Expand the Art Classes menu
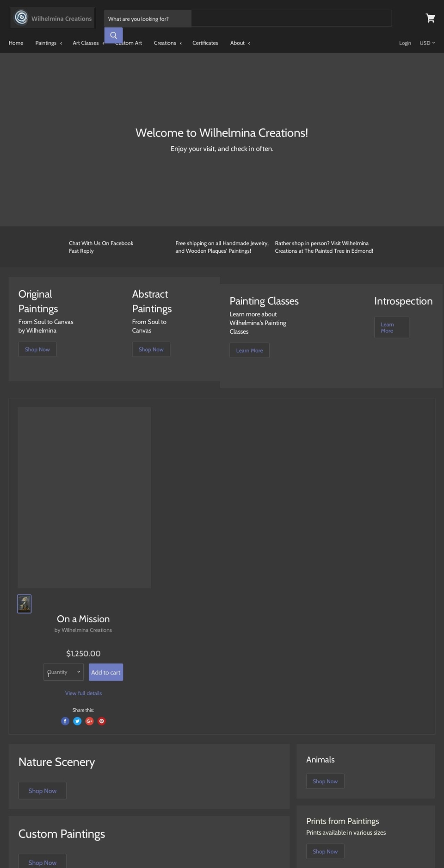 [88, 43]
